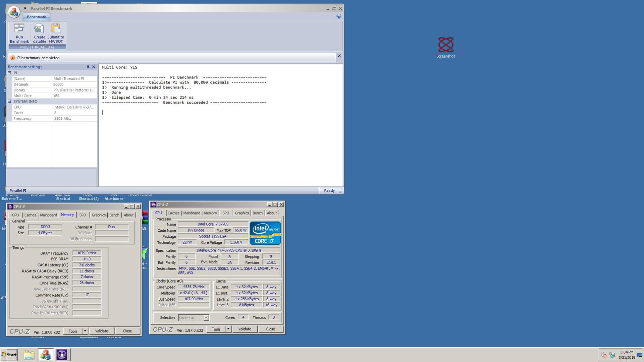Open Mainboard tab in Memory CPU-Z window
This screenshot has height=362, width=644.
[48, 215]
